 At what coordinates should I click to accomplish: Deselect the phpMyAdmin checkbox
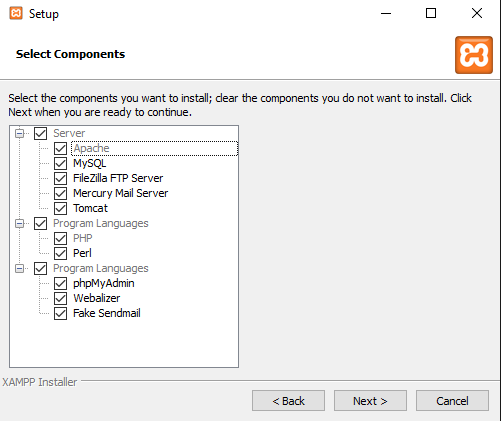pos(60,283)
